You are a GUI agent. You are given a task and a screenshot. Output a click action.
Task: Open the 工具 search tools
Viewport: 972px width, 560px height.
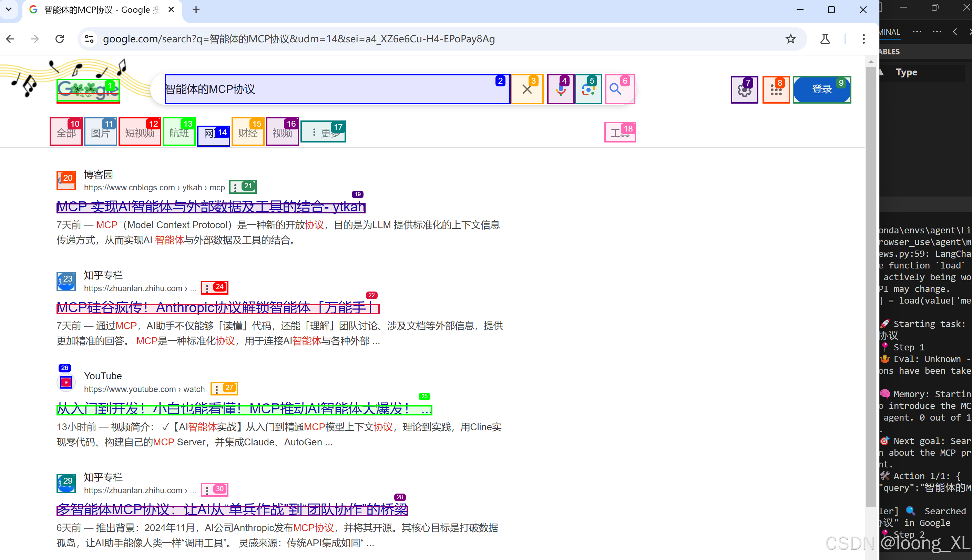coord(620,132)
